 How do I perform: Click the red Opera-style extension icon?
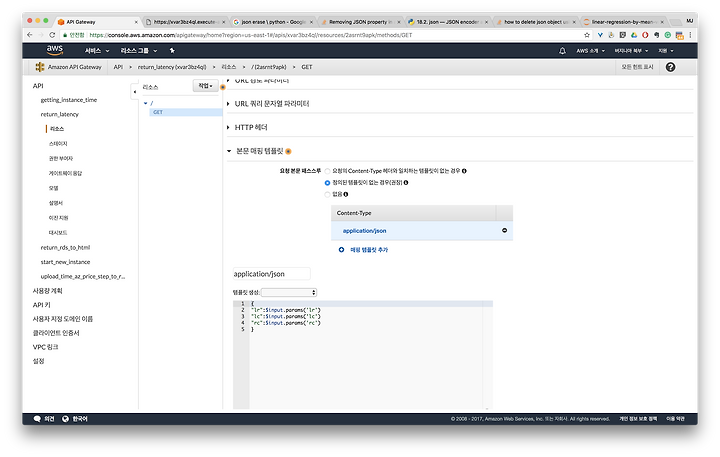(x=645, y=35)
